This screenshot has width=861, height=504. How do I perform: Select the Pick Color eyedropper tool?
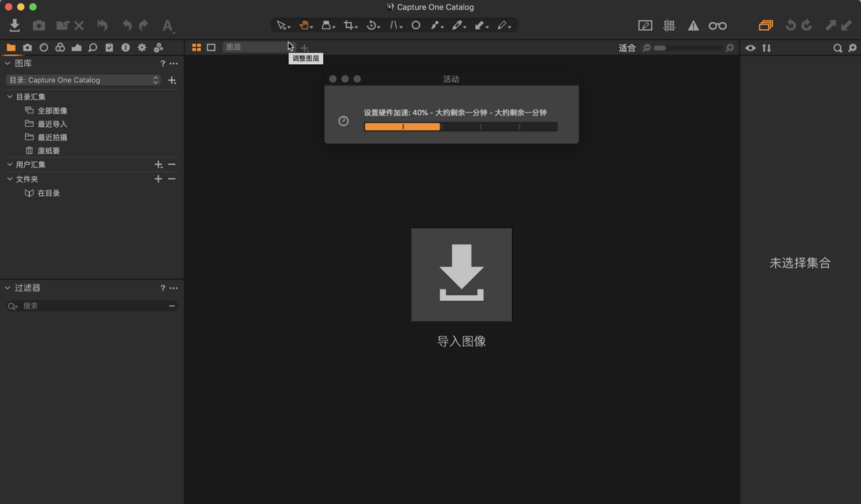458,25
